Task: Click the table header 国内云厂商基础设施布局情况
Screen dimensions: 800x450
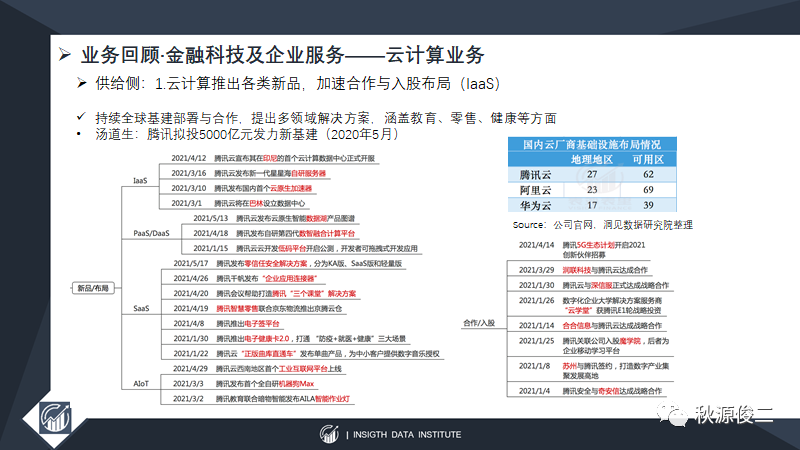Action: [592, 144]
